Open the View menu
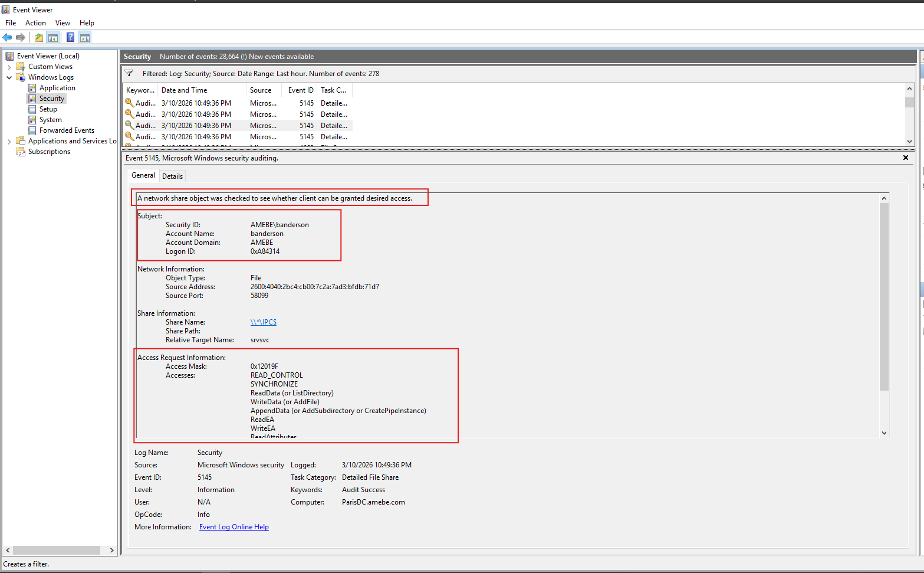The image size is (924, 573). 63,23
